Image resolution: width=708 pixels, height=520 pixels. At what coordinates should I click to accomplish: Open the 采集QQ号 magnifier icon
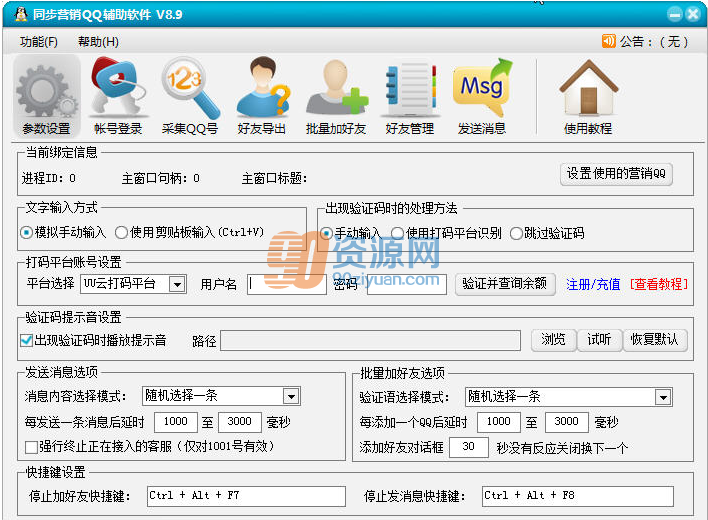(x=190, y=97)
